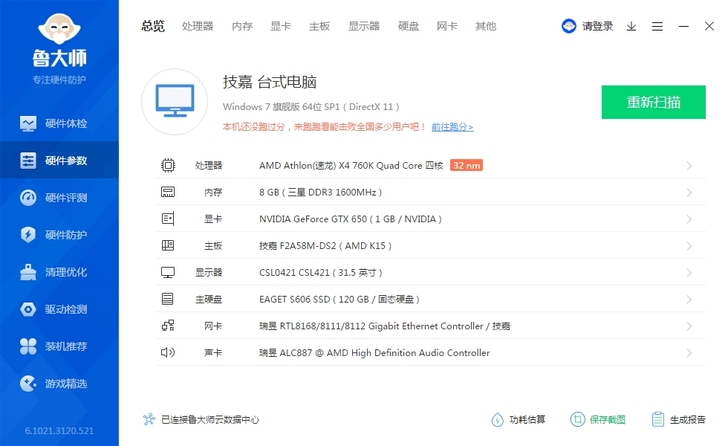Open 装机推荐 section
728x446 pixels.
point(59,346)
